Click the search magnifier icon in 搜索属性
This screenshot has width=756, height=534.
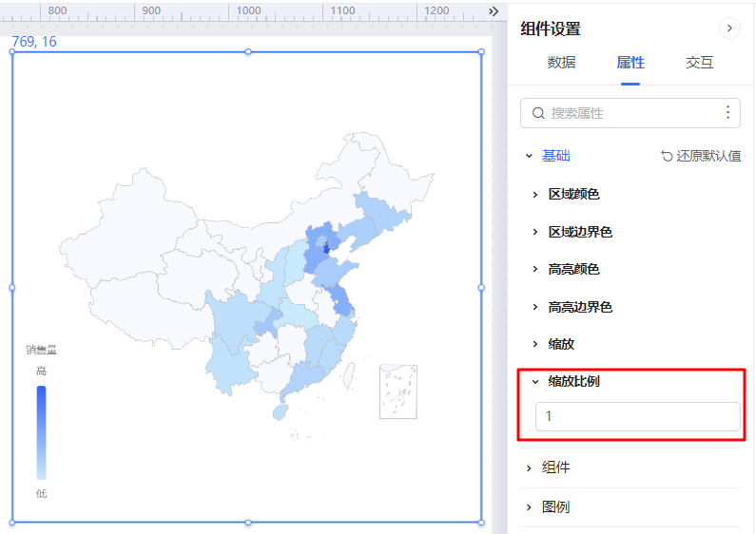538,113
